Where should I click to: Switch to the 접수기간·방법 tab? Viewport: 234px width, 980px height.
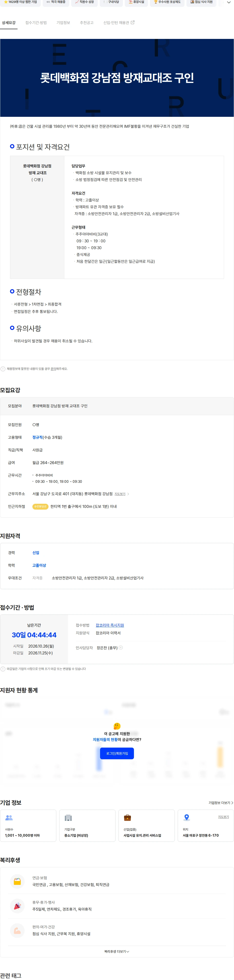point(36,23)
